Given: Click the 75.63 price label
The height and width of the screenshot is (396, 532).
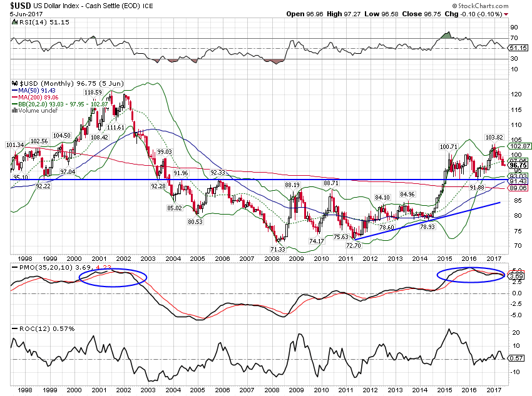Looking at the screenshot, I should tap(341, 236).
